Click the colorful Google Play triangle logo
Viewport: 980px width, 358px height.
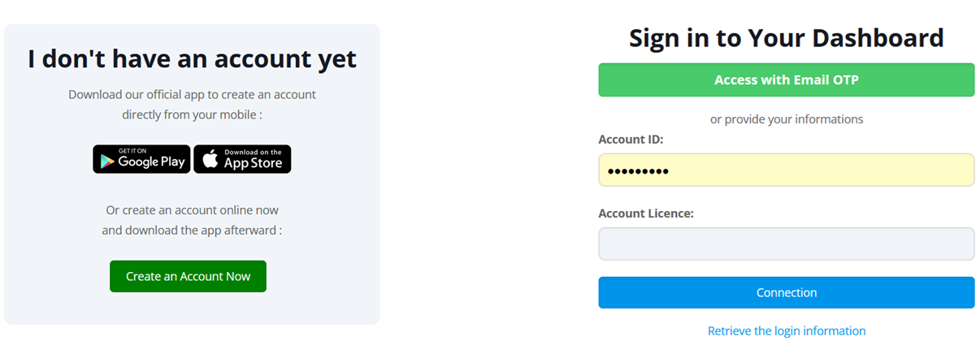[106, 160]
